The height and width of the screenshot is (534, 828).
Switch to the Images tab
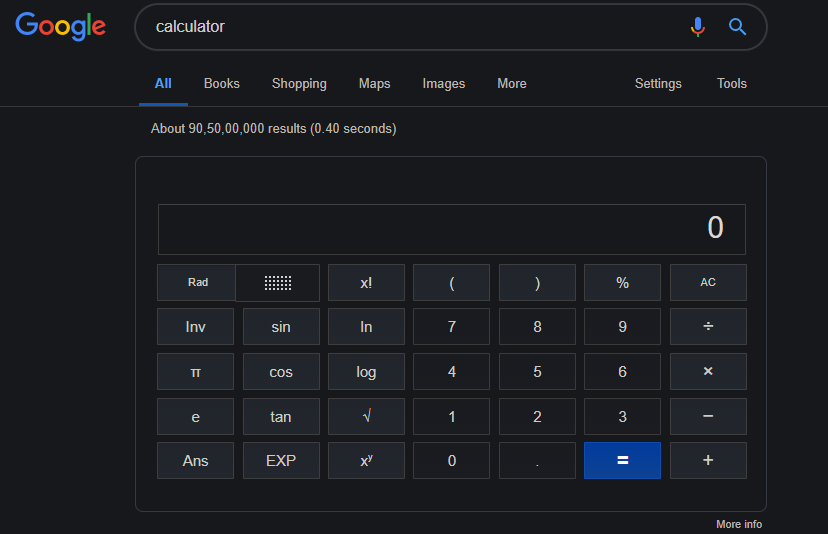tap(443, 84)
